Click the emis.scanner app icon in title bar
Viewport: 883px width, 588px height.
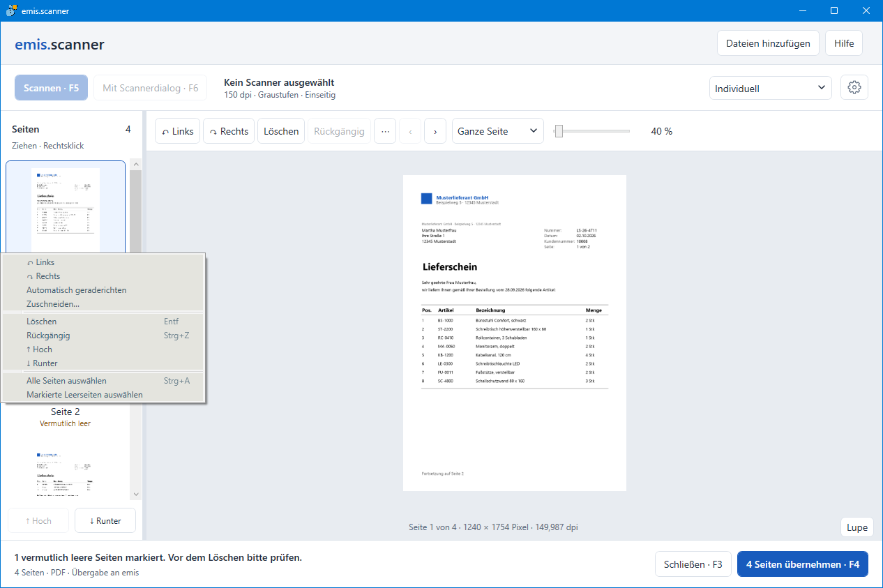point(11,10)
